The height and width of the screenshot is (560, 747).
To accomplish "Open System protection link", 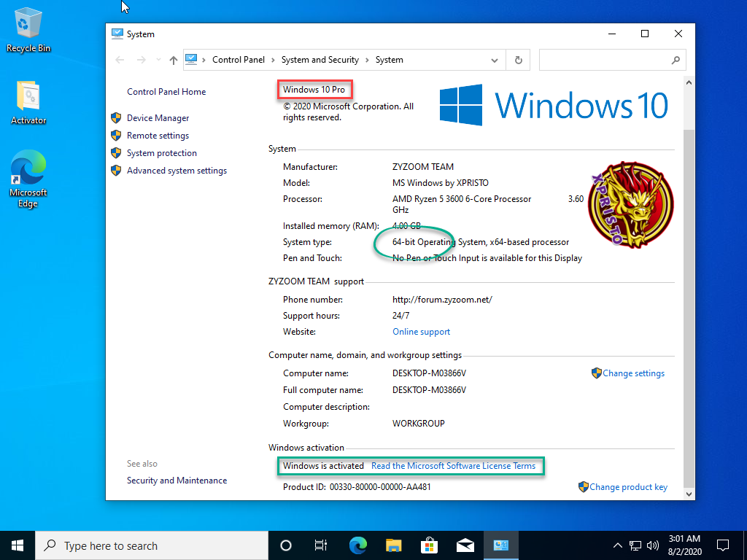I will coord(161,153).
